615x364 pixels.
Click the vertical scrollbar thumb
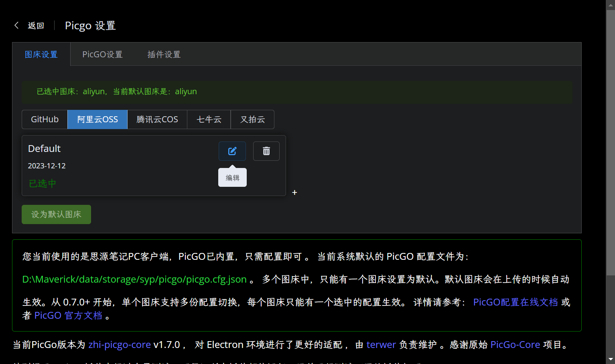610,140
